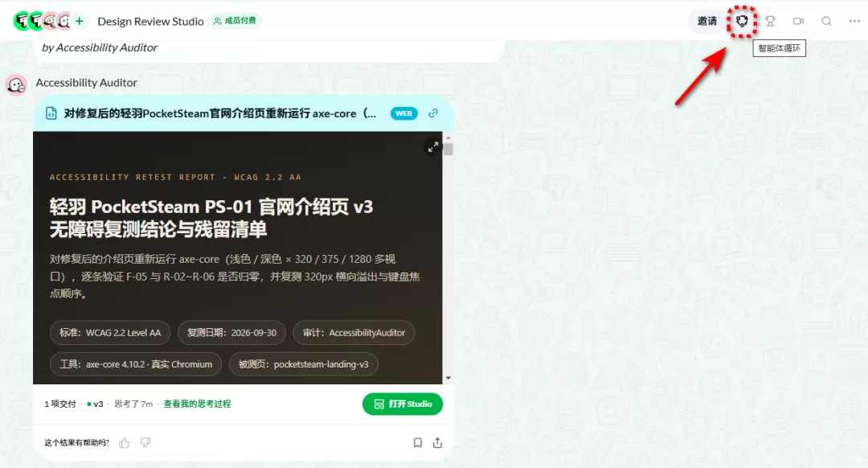868x468 pixels.
Task: Click the 标准: WCAG 2.2 Level AA chip
Action: [110, 333]
